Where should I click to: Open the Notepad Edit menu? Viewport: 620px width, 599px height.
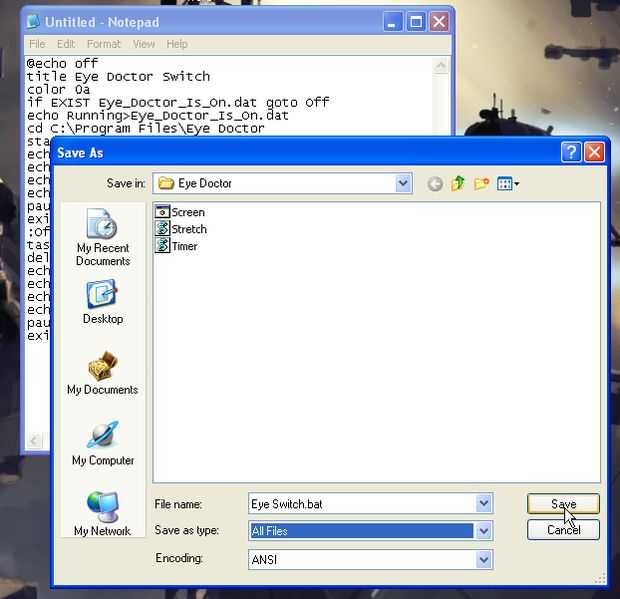pyautogui.click(x=66, y=44)
